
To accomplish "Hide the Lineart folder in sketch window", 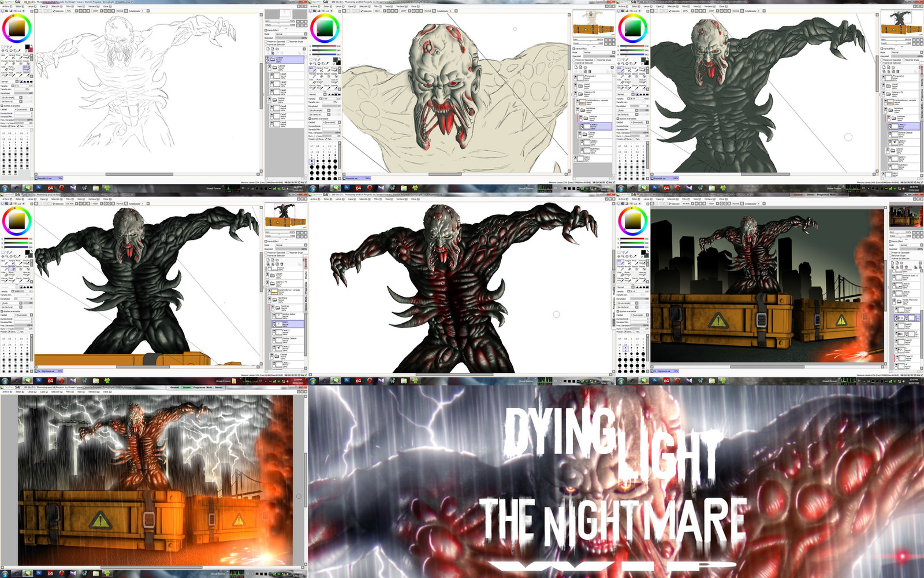I will 267,58.
